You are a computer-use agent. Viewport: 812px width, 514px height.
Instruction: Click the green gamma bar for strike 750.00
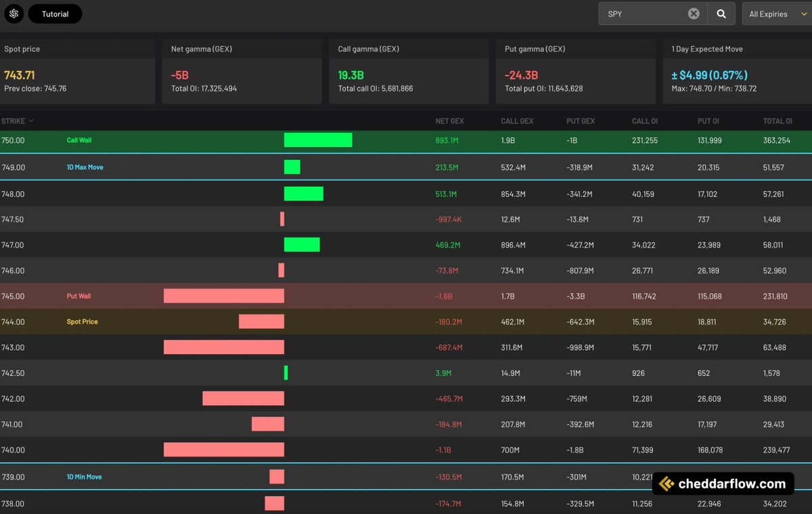[318, 140]
